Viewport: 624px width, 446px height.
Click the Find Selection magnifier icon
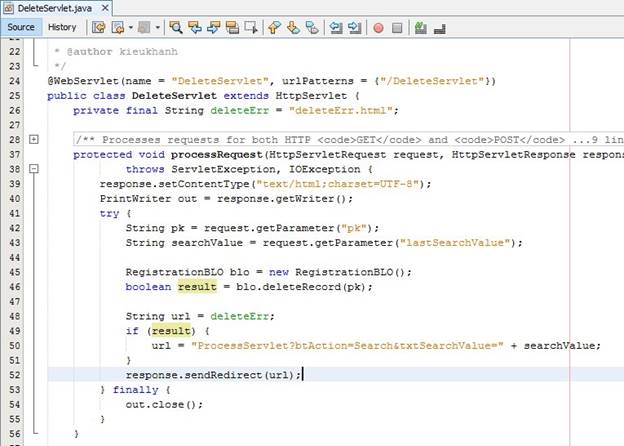tap(176, 27)
